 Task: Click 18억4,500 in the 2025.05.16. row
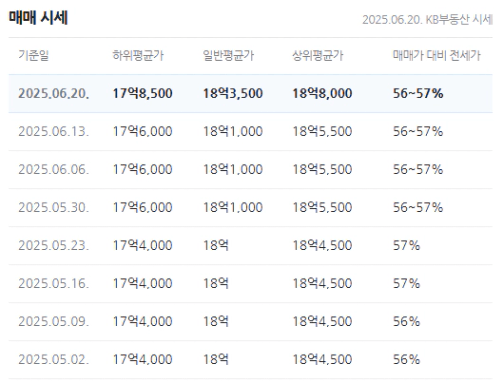click(322, 283)
